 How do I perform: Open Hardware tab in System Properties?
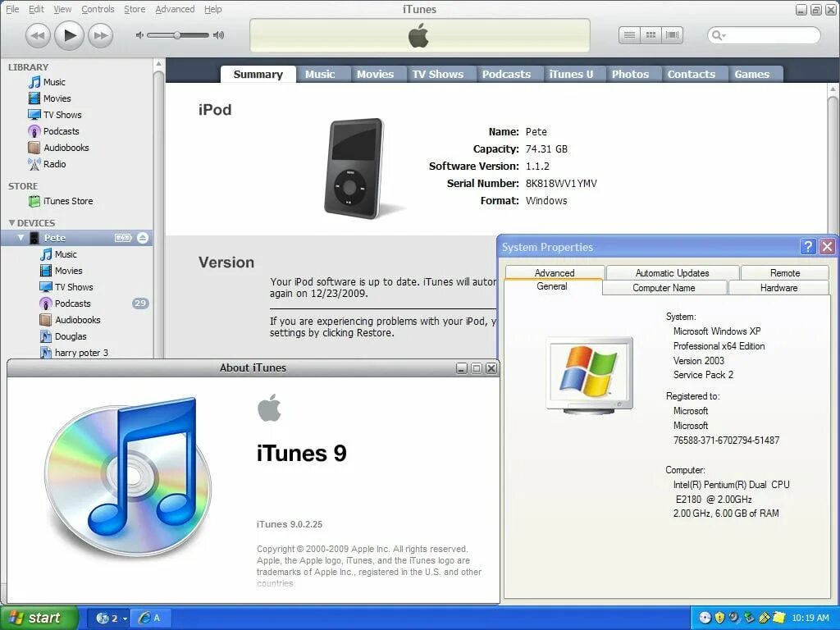(779, 288)
